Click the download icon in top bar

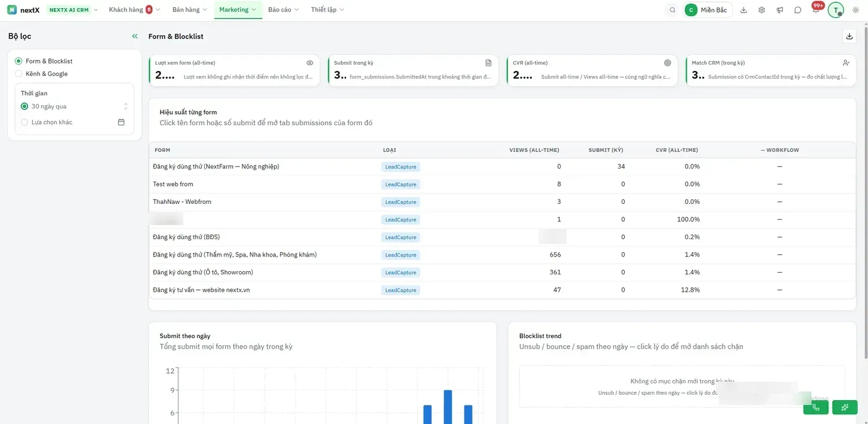pos(744,10)
